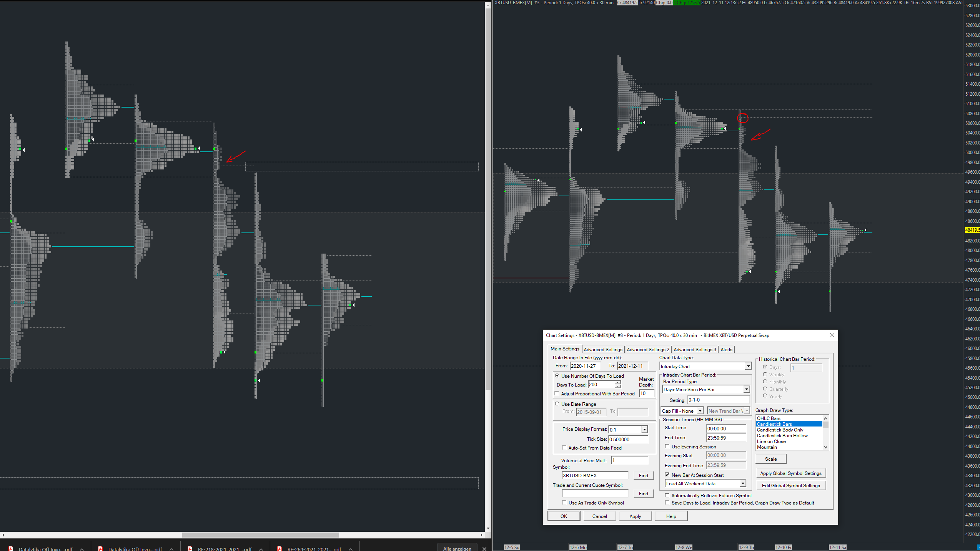Click the Days To Load spinner up arrow
The height and width of the screenshot is (551, 980).
(x=617, y=383)
